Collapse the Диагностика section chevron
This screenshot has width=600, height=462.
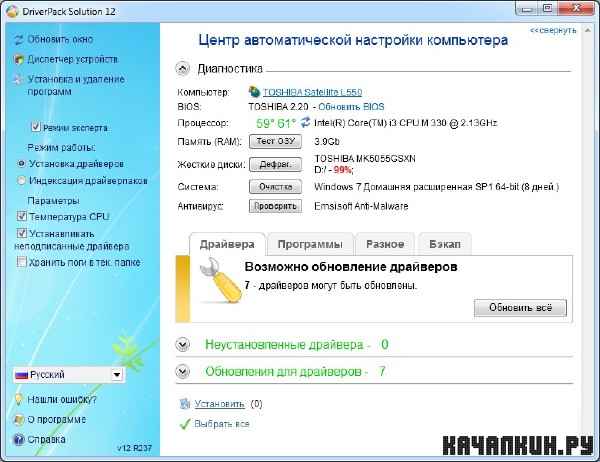point(183,69)
